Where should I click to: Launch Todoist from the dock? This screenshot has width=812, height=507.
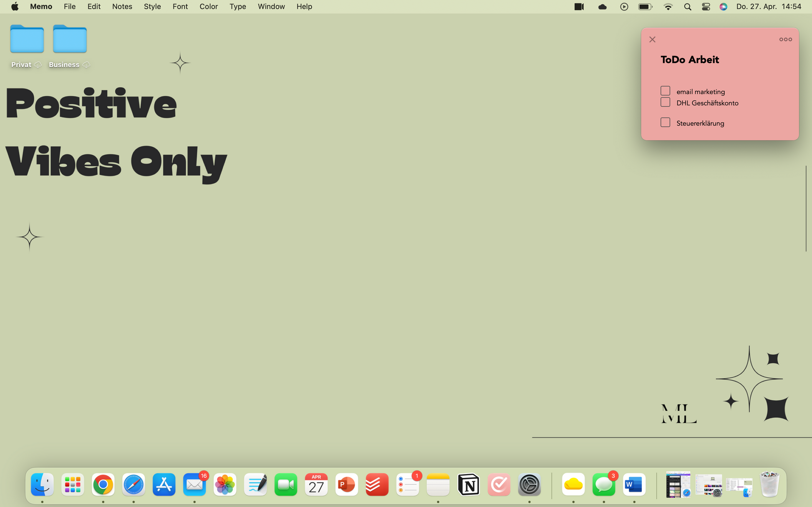[x=377, y=485]
